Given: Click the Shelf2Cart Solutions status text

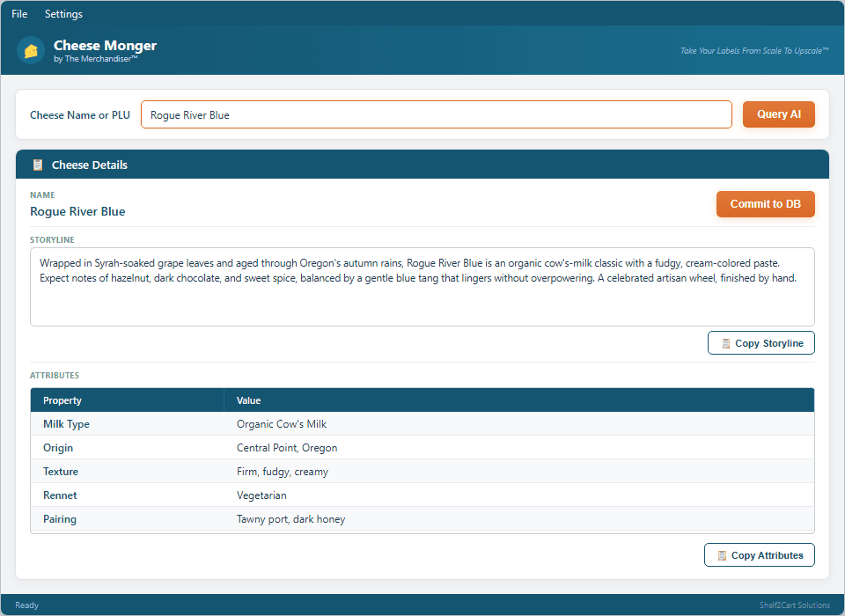Looking at the screenshot, I should coord(794,605).
